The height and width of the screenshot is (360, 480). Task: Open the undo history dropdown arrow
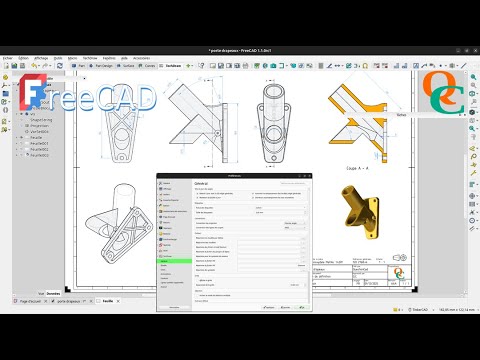pyautogui.click(x=39, y=66)
